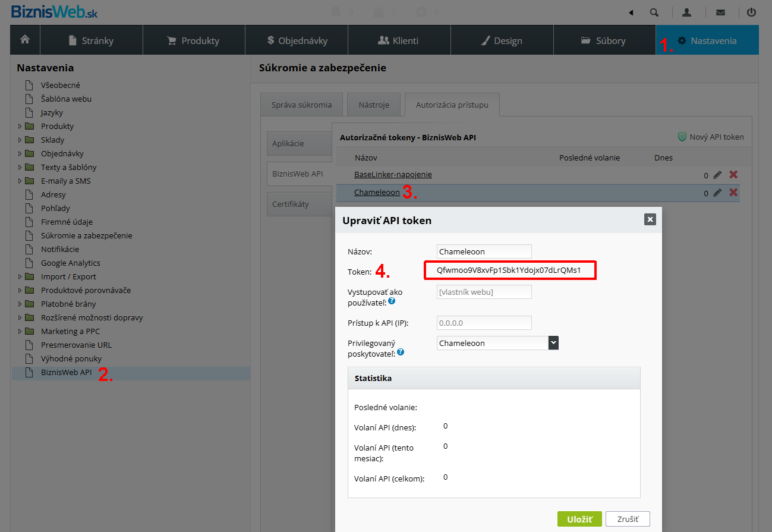Screen dimensions: 772x532
Task: Switch to Nástroje tab
Action: pos(374,105)
